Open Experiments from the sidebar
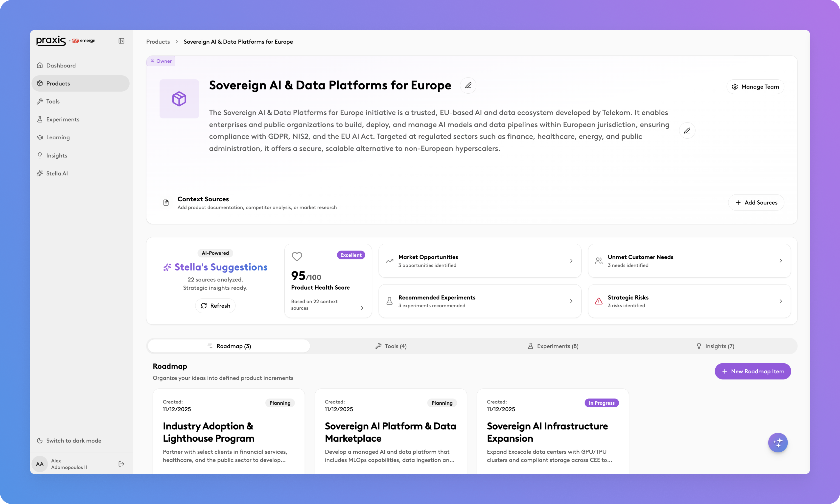 [x=63, y=119]
